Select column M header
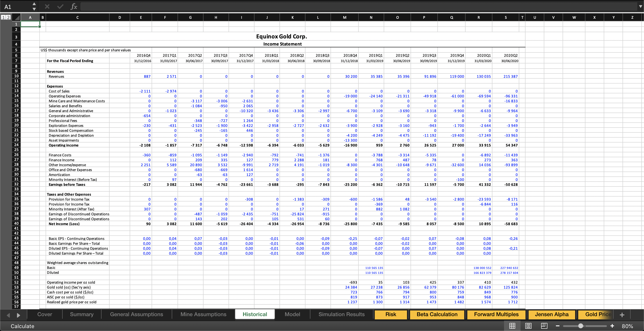The width and height of the screenshot is (644, 331). (x=345, y=17)
